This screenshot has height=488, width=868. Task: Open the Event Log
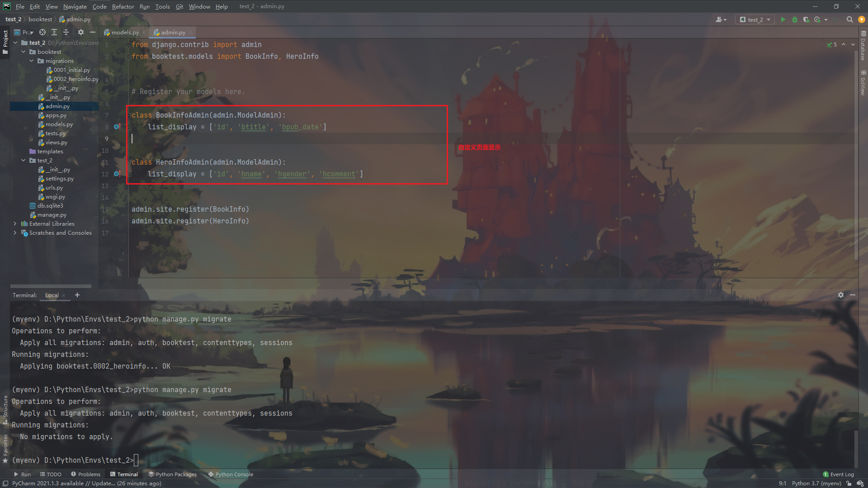[839, 474]
